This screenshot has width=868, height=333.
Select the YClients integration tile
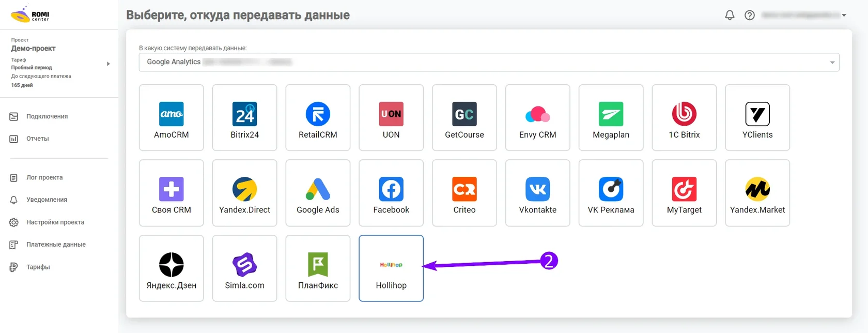[757, 118]
